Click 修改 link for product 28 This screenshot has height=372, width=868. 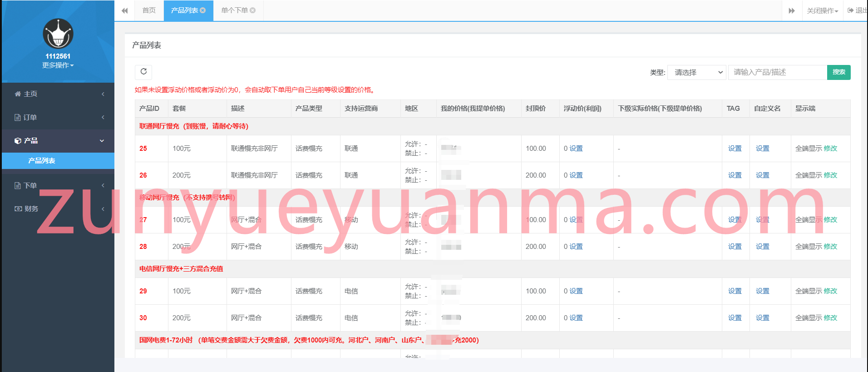click(830, 247)
